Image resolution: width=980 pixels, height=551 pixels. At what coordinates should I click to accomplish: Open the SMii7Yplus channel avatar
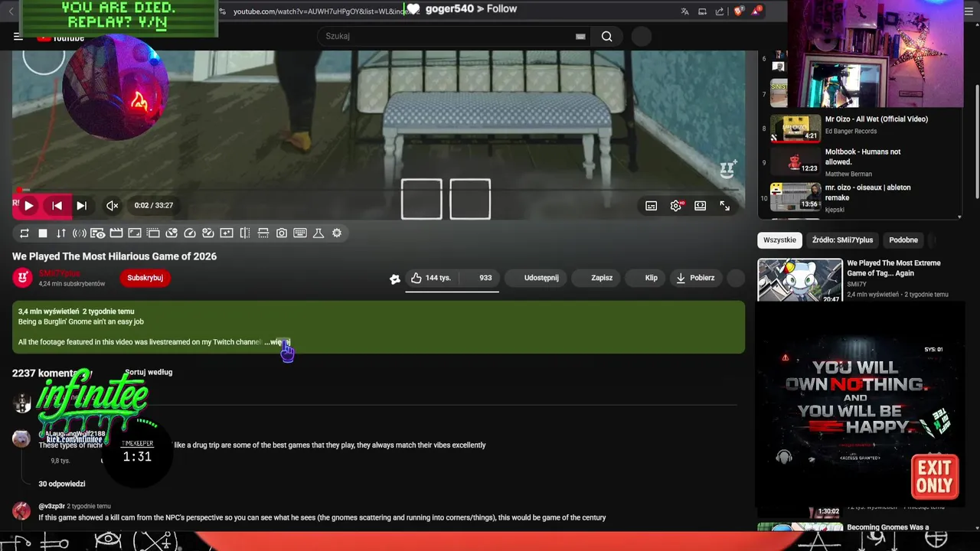tap(22, 278)
